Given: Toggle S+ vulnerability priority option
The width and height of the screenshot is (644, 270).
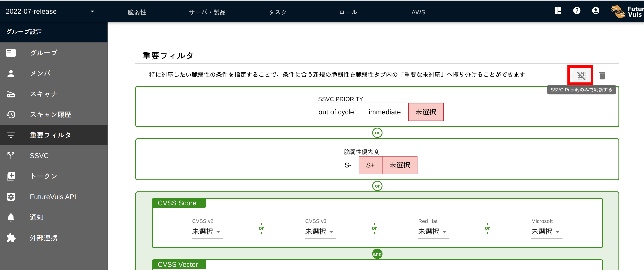Looking at the screenshot, I should pyautogui.click(x=370, y=165).
